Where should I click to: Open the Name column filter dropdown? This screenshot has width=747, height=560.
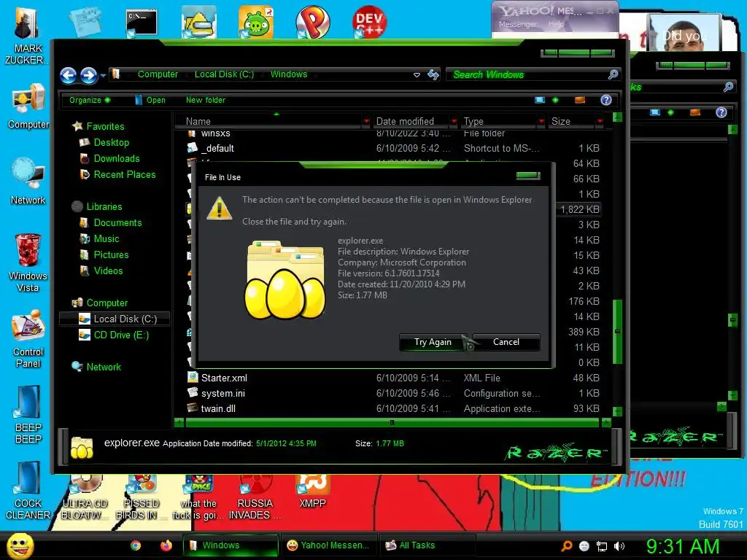[366, 122]
